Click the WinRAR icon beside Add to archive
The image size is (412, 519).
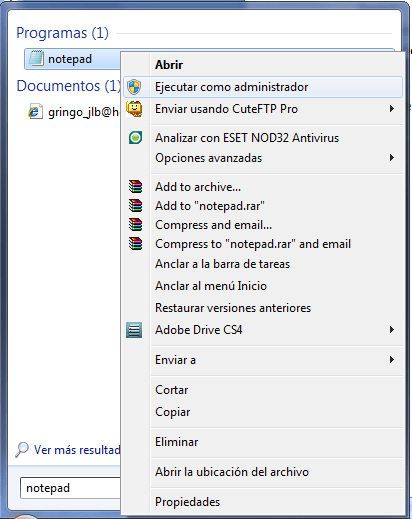click(x=135, y=187)
